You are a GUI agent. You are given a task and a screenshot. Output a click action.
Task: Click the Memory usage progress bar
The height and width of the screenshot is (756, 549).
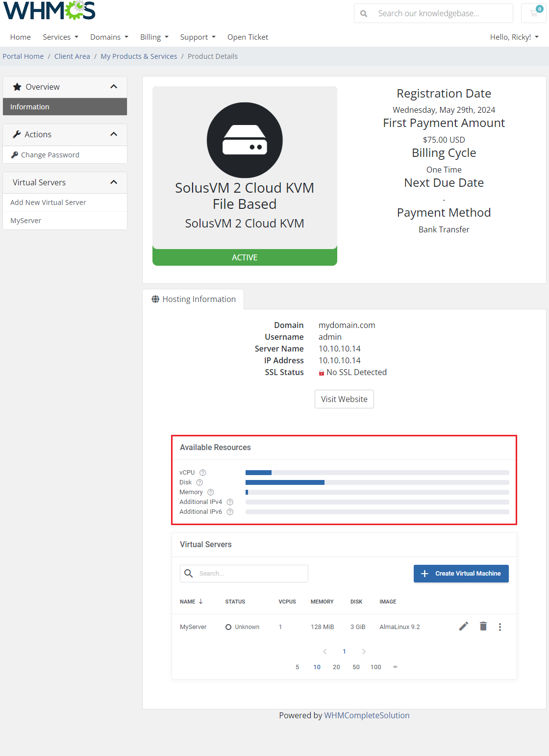point(377,492)
